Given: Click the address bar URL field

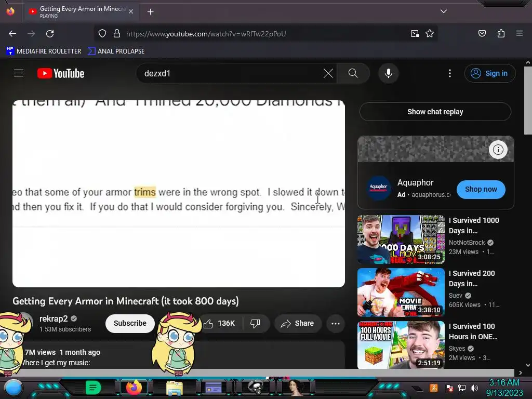Looking at the screenshot, I should (264, 34).
